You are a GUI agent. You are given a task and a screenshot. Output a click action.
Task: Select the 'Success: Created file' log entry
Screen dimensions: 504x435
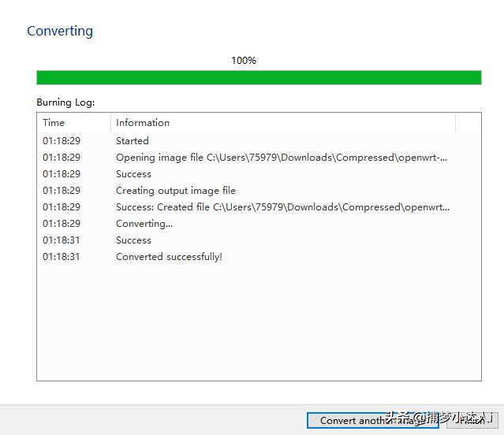pyautogui.click(x=259, y=207)
